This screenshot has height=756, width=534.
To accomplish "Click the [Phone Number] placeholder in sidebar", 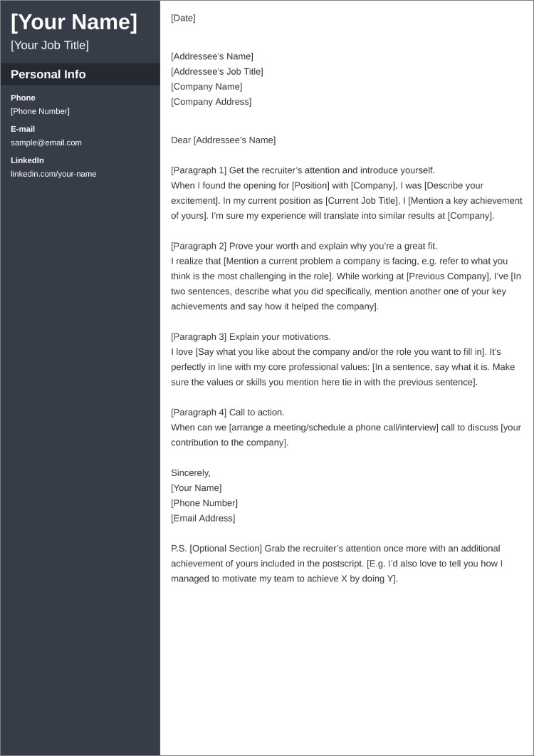I will 40,111.
